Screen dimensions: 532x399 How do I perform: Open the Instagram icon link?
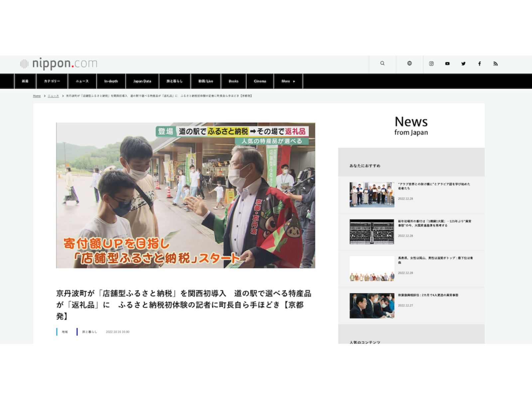tap(431, 64)
